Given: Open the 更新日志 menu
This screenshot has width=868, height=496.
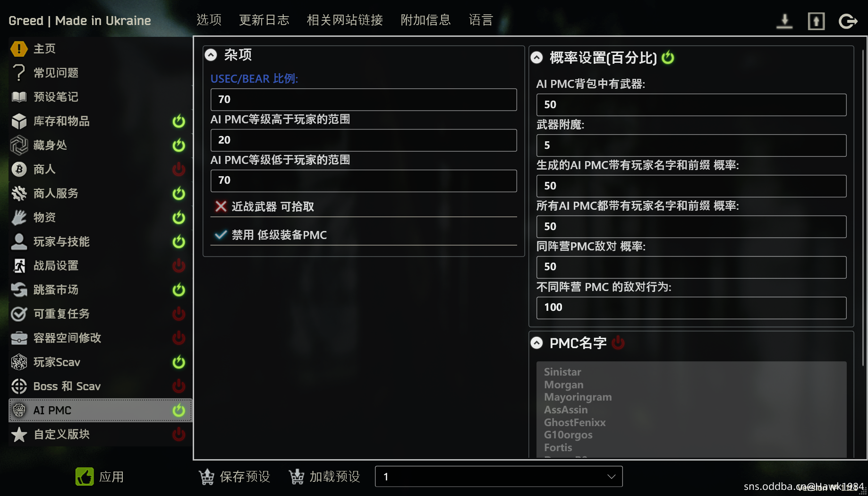Looking at the screenshot, I should coord(264,20).
